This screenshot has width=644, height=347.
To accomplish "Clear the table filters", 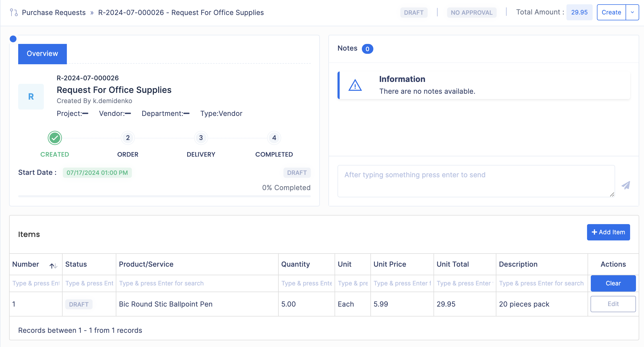I will pyautogui.click(x=613, y=283).
